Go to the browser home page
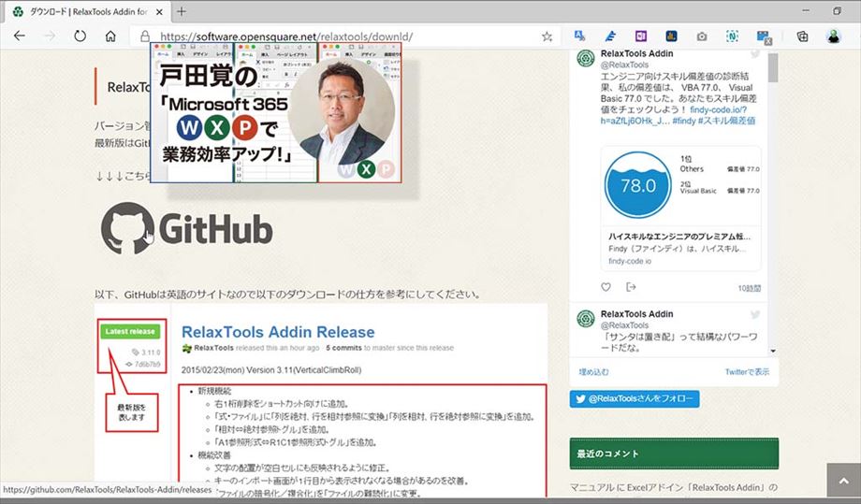 111,36
